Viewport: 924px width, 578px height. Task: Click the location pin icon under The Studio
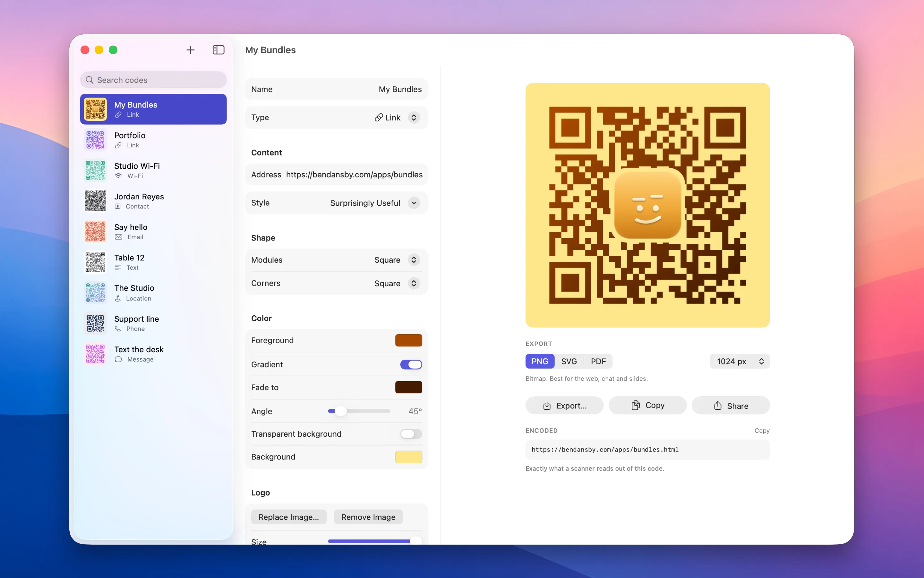pos(118,298)
